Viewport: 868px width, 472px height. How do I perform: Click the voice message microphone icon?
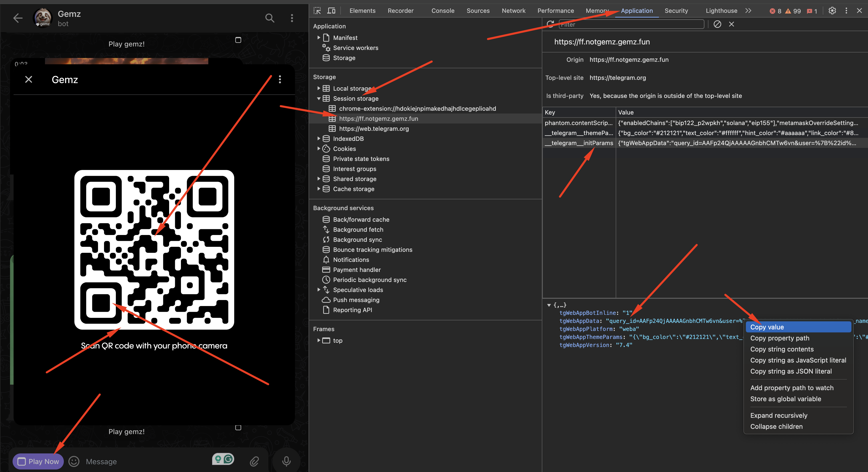click(x=286, y=461)
